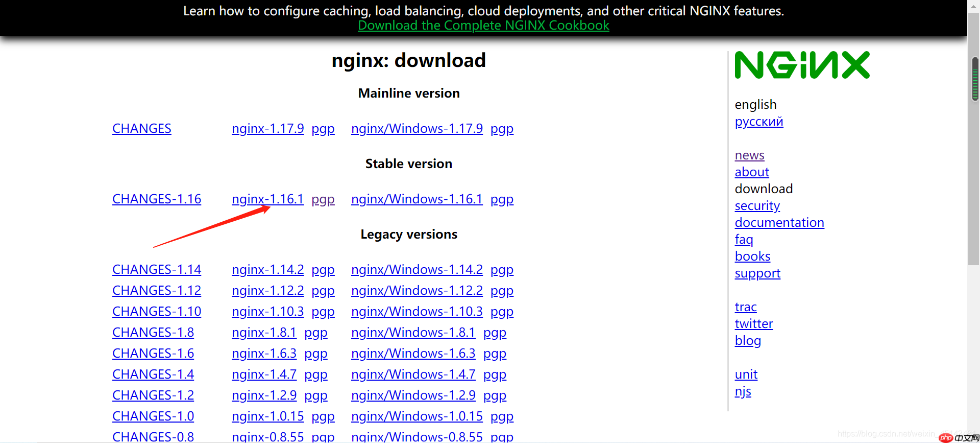Browse the books page
This screenshot has height=443, width=980.
753,256
